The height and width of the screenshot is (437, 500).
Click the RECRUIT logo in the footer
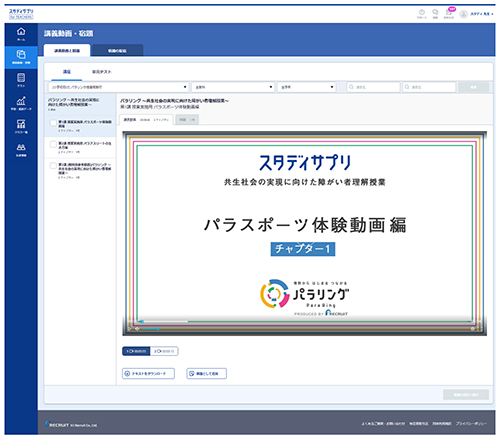click(57, 425)
